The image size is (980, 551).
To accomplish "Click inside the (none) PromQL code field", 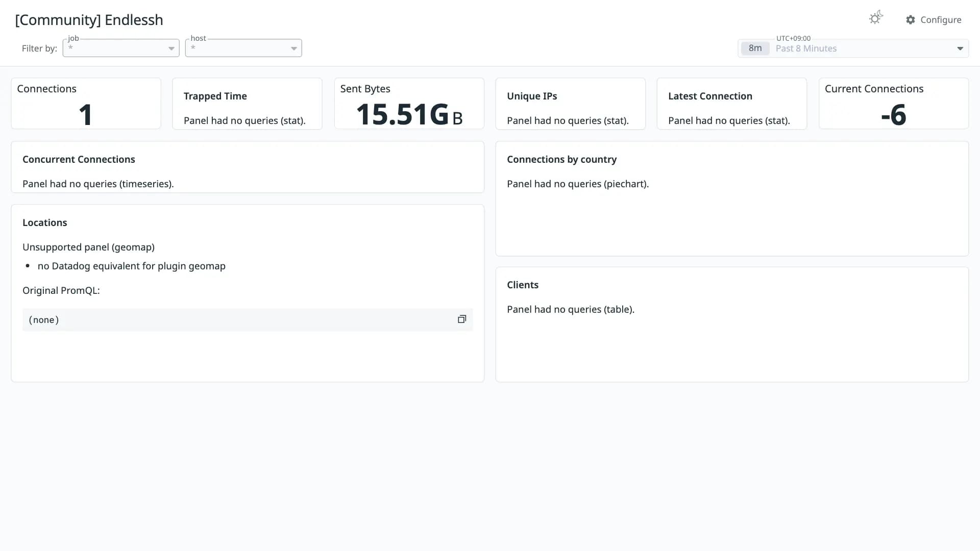I will pos(248,320).
